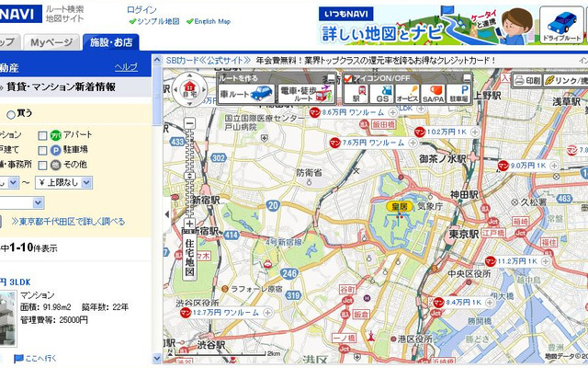Check the アパート checkbox
The image size is (588, 368).
43,135
